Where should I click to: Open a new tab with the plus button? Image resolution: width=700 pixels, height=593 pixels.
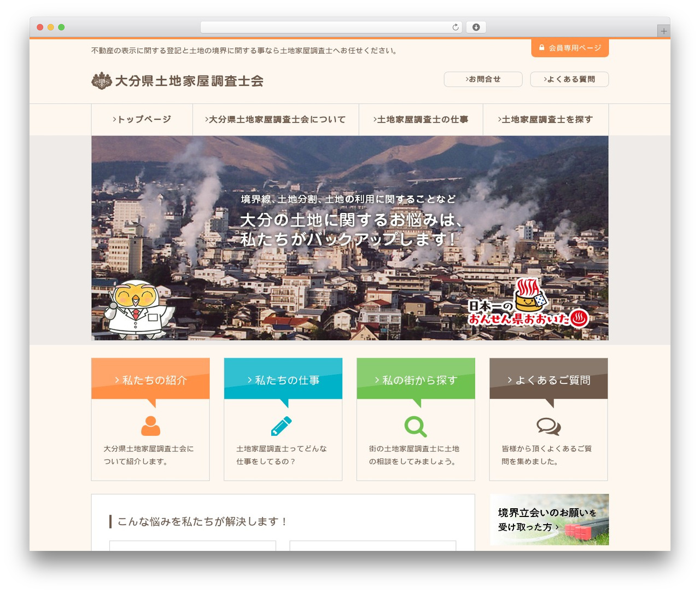point(664,31)
